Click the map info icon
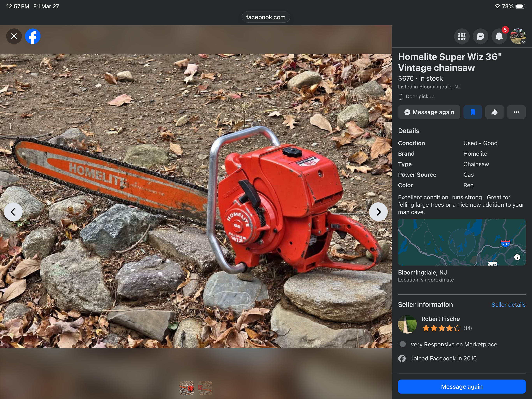Image resolution: width=532 pixels, height=399 pixels. click(x=517, y=257)
